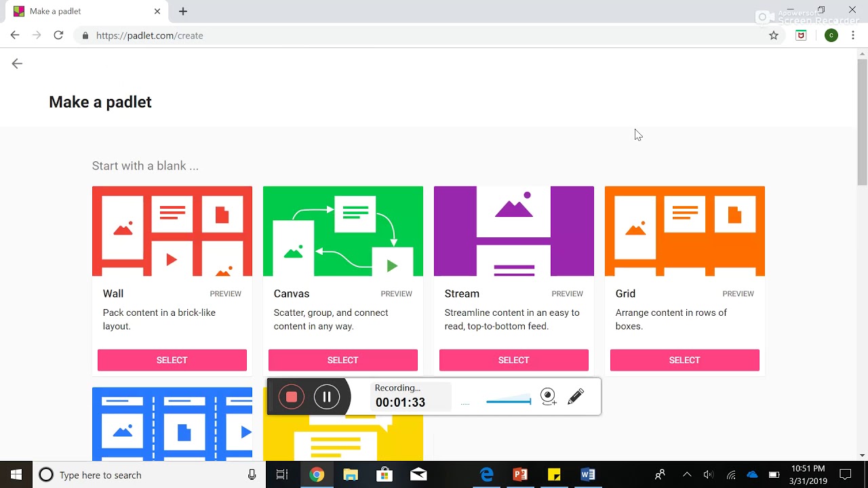Open Mail app from taskbar
This screenshot has width=868, height=488.
click(418, 474)
